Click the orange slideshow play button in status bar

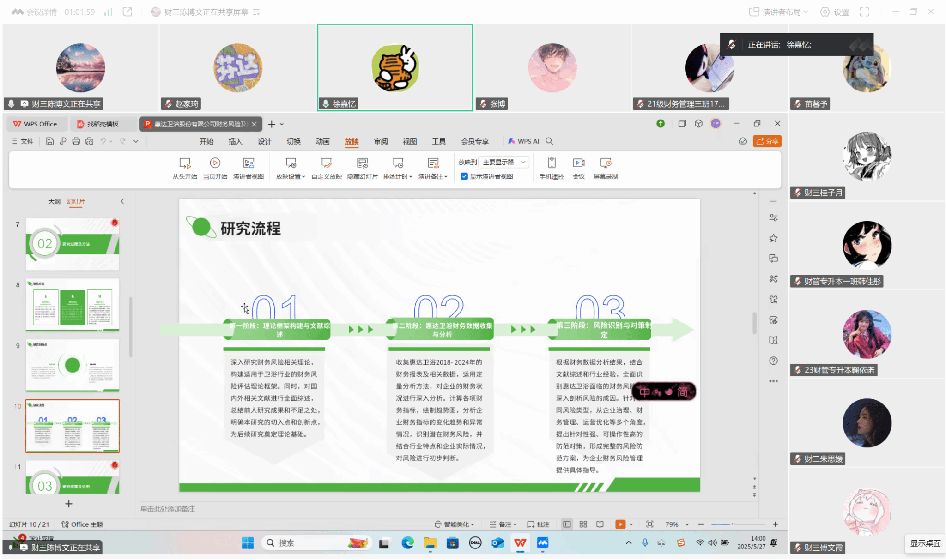point(620,524)
